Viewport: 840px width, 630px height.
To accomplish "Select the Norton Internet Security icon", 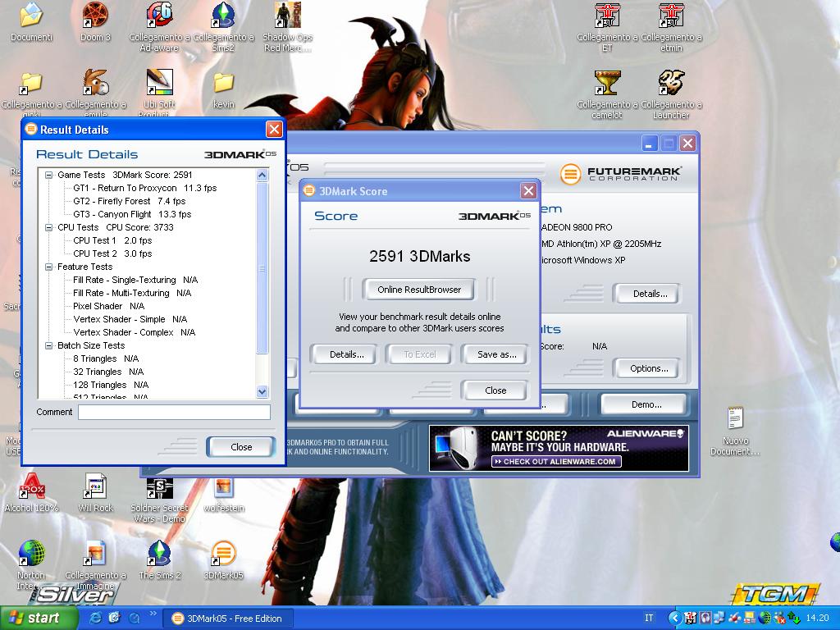I will (31, 554).
